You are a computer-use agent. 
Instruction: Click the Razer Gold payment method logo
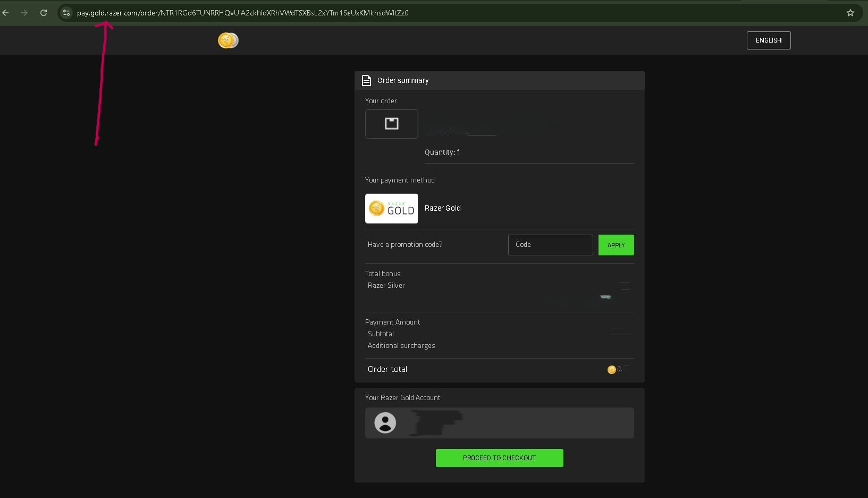(392, 209)
